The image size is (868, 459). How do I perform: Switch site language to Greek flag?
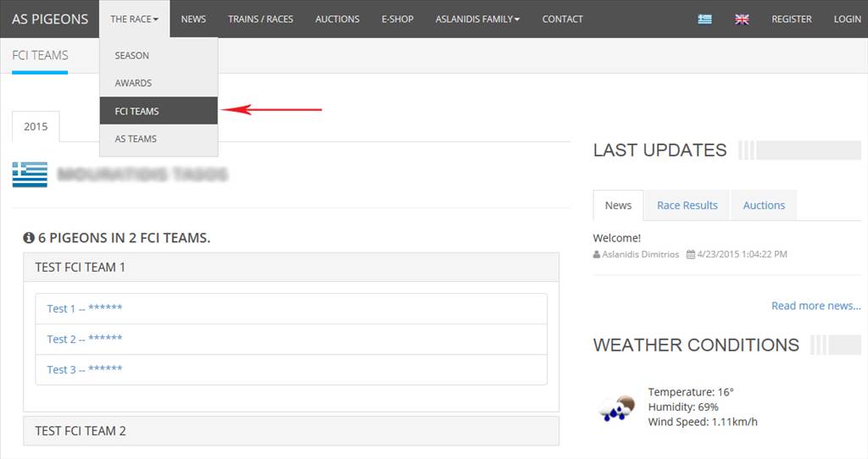704,19
